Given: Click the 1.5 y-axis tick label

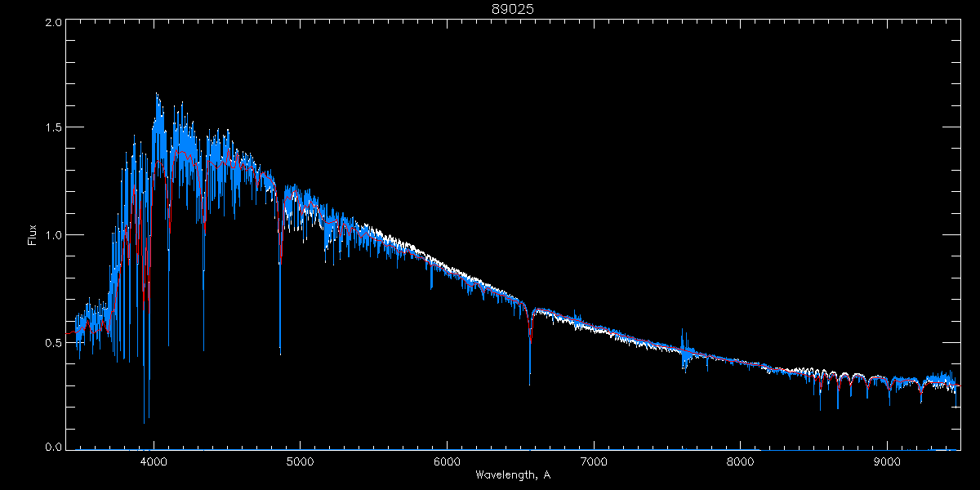Looking at the screenshot, I should (53, 127).
